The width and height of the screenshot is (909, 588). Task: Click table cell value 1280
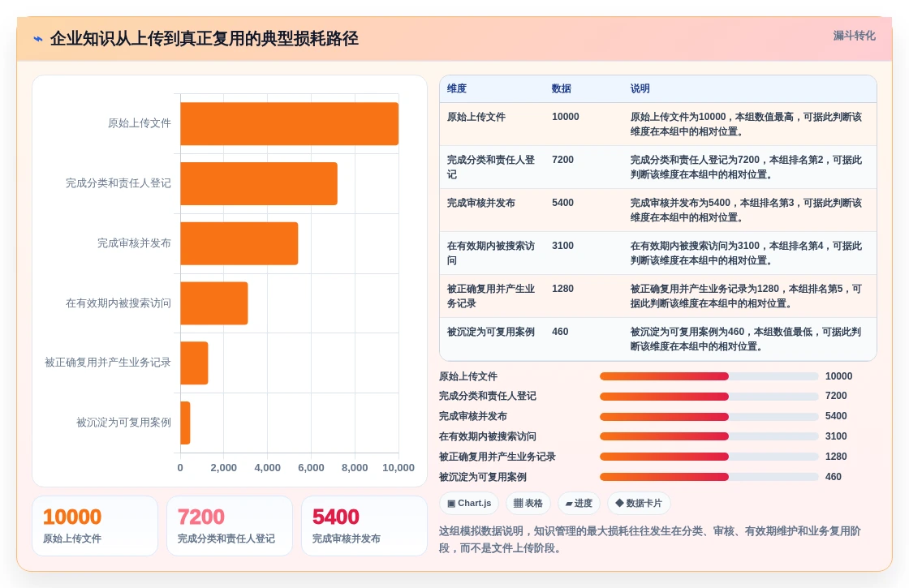click(x=562, y=289)
